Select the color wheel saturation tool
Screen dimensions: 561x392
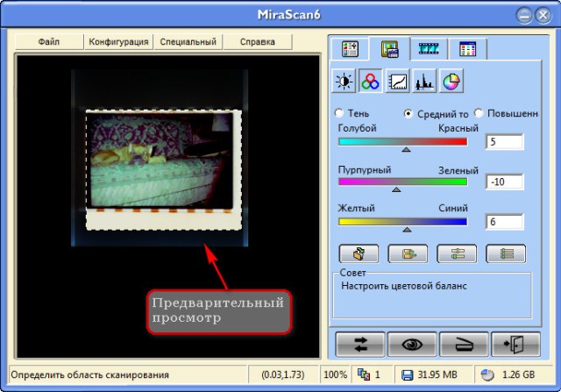click(x=451, y=82)
